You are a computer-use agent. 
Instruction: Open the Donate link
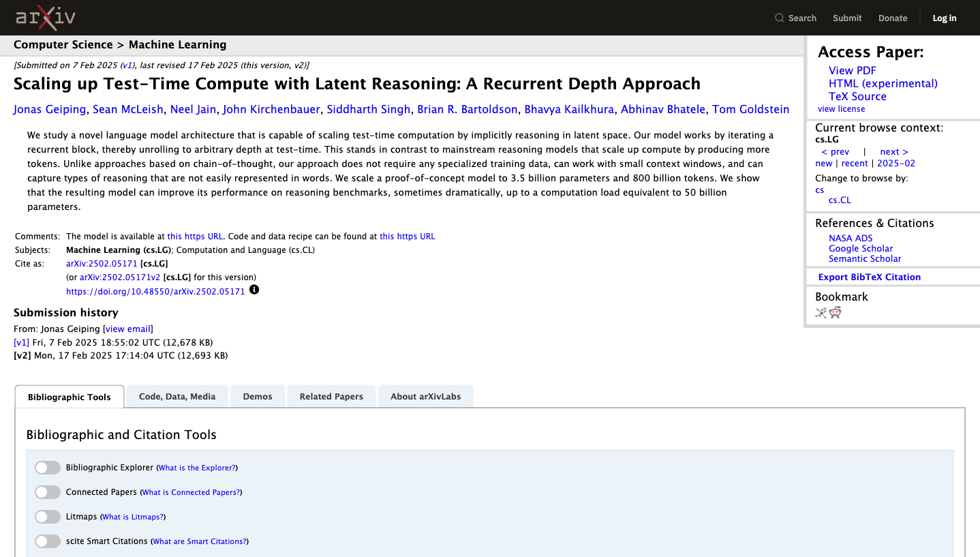click(x=893, y=18)
